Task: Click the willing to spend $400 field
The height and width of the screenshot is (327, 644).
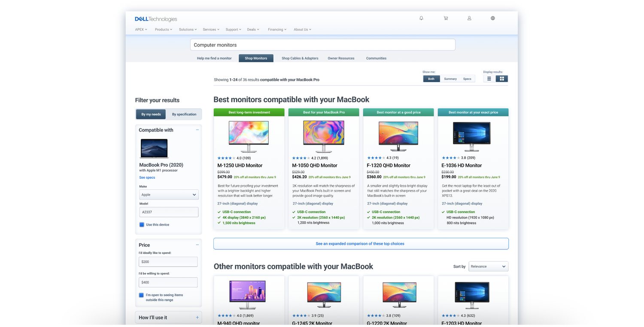Action: click(168, 282)
